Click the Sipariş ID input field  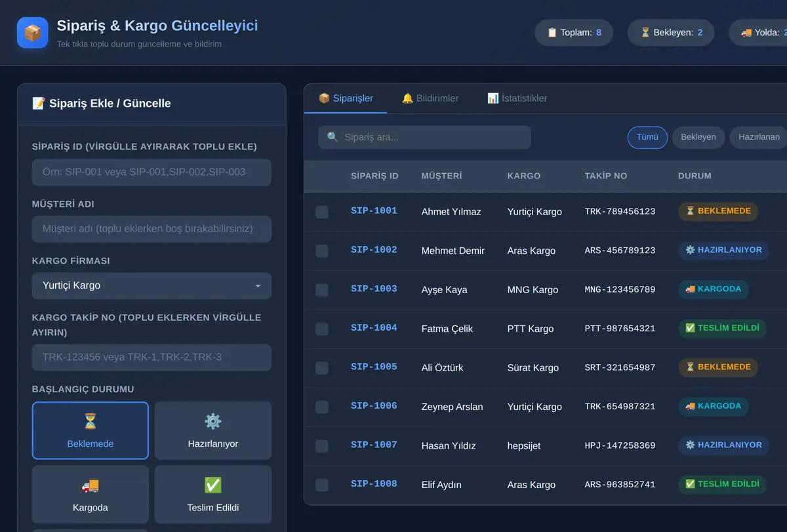(151, 173)
